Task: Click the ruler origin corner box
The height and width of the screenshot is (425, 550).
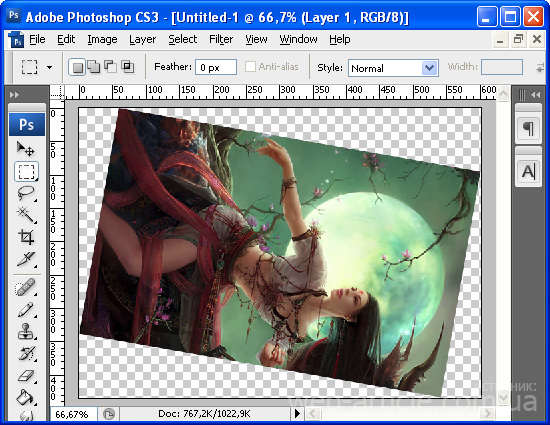Action: 57,93
